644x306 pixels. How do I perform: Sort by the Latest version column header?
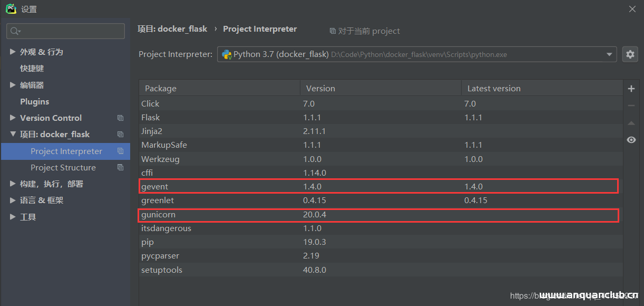point(542,88)
